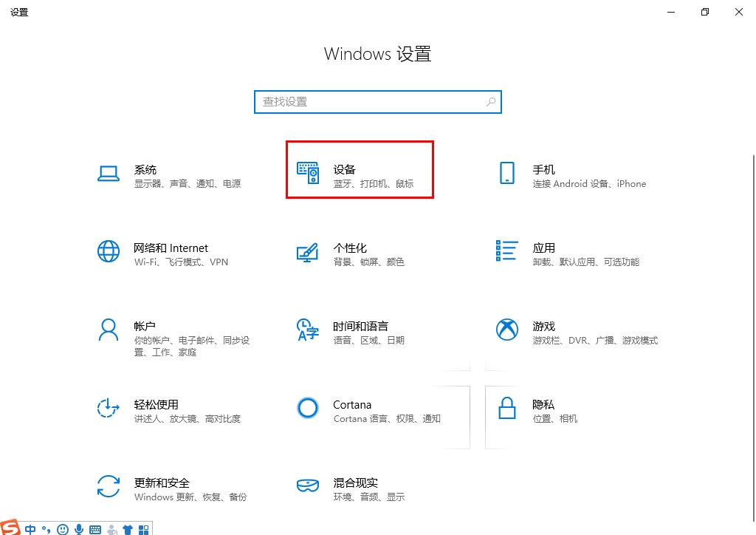
Task: Click '讲述人、放大镜、高对比度' description
Action: coord(188,418)
